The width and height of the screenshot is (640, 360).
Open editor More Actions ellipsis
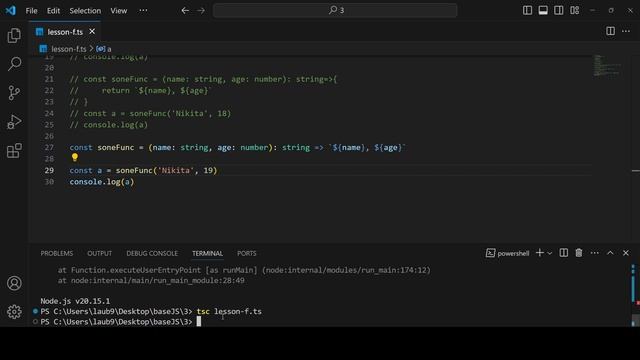[x=626, y=31]
